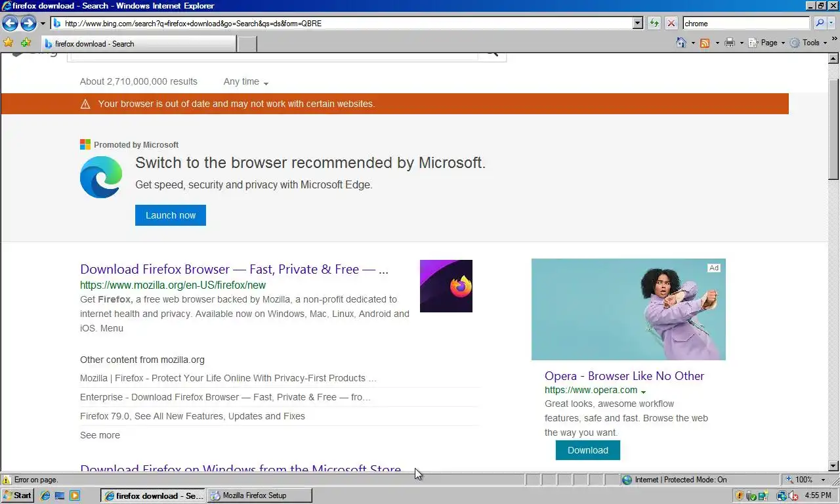The height and width of the screenshot is (504, 840).
Task: Open the Page menu
Action: pyautogui.click(x=766, y=43)
